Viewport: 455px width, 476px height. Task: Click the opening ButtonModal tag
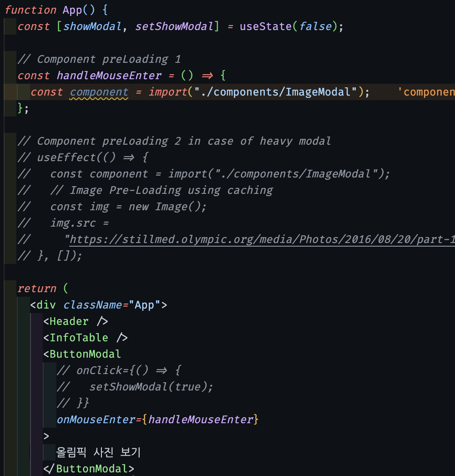(82, 354)
